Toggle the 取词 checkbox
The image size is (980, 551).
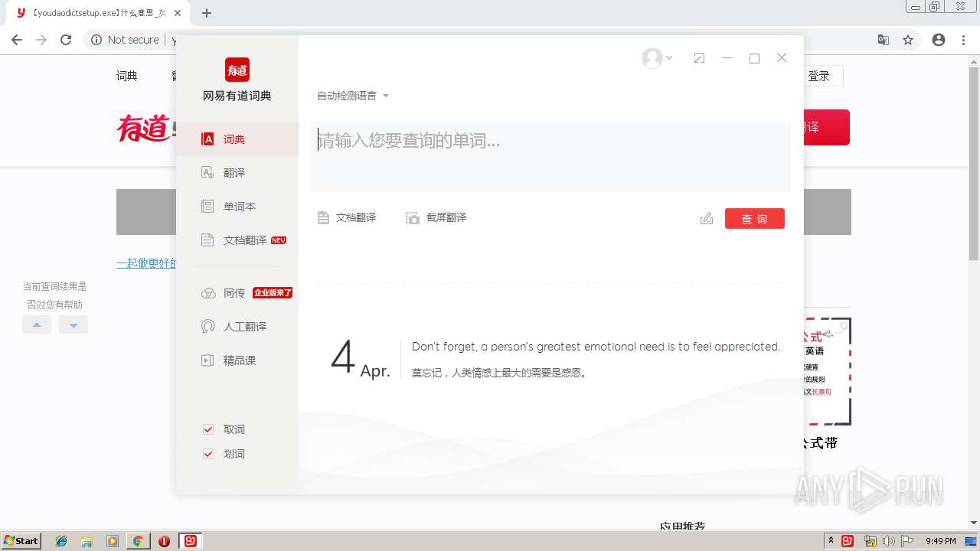[x=207, y=429]
